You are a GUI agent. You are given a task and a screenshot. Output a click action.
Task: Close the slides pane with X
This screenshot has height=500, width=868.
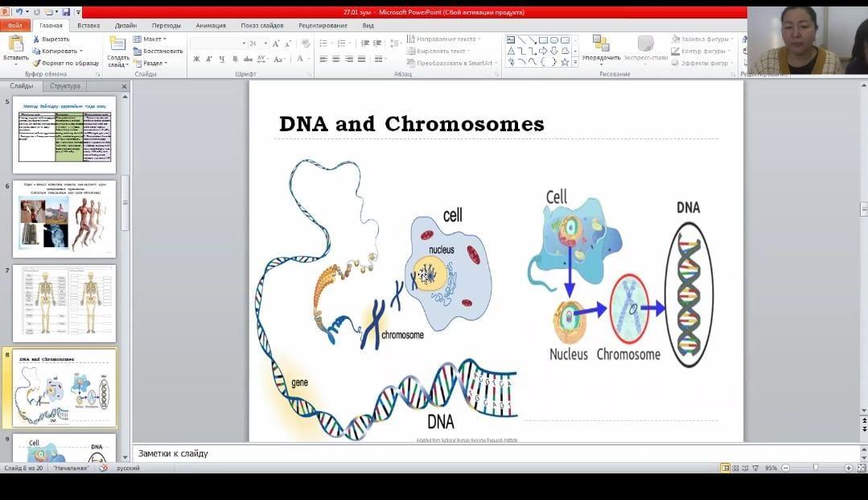coord(124,86)
